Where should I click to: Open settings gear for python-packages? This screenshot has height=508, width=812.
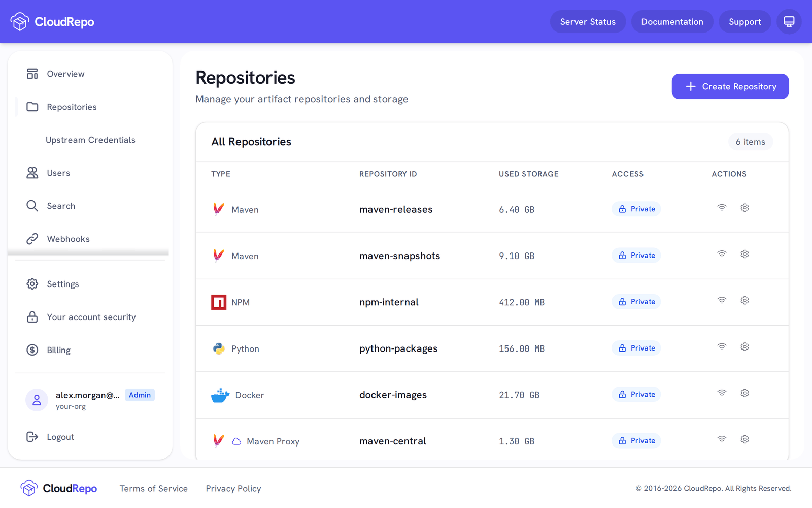click(x=745, y=347)
